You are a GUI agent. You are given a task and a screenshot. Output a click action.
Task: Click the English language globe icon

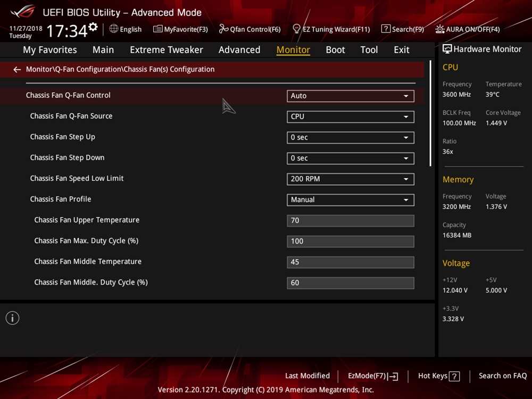click(x=114, y=29)
